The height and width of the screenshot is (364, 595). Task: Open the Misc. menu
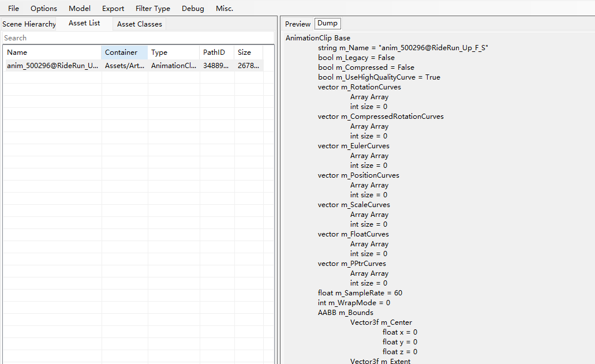[224, 9]
